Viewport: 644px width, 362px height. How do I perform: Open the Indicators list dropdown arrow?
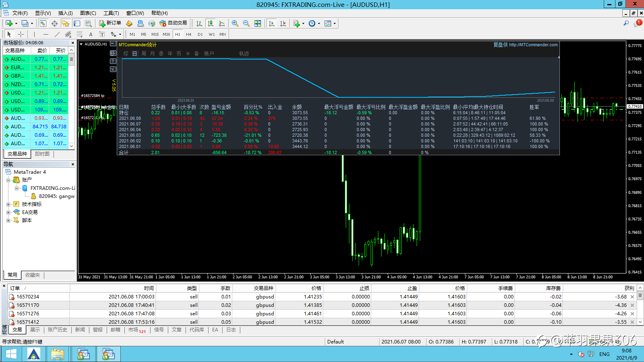pyautogui.click(x=303, y=23)
